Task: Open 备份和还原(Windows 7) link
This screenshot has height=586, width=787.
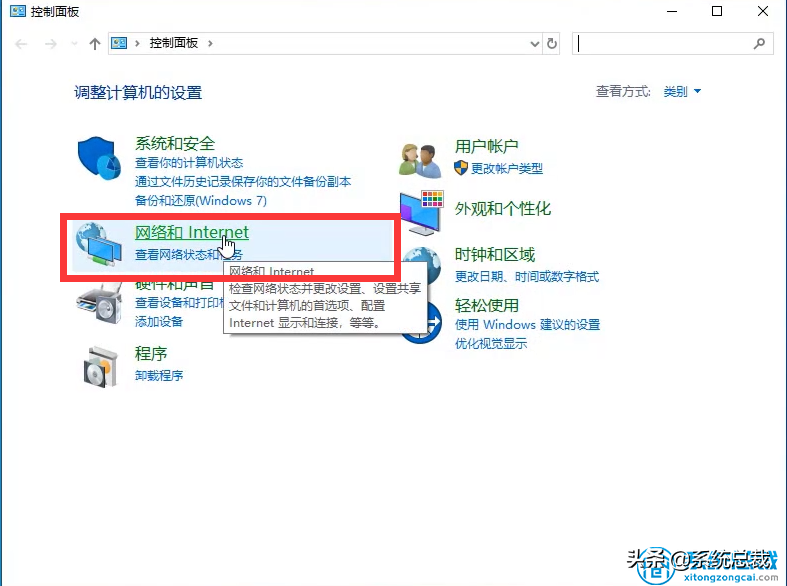Action: point(201,201)
